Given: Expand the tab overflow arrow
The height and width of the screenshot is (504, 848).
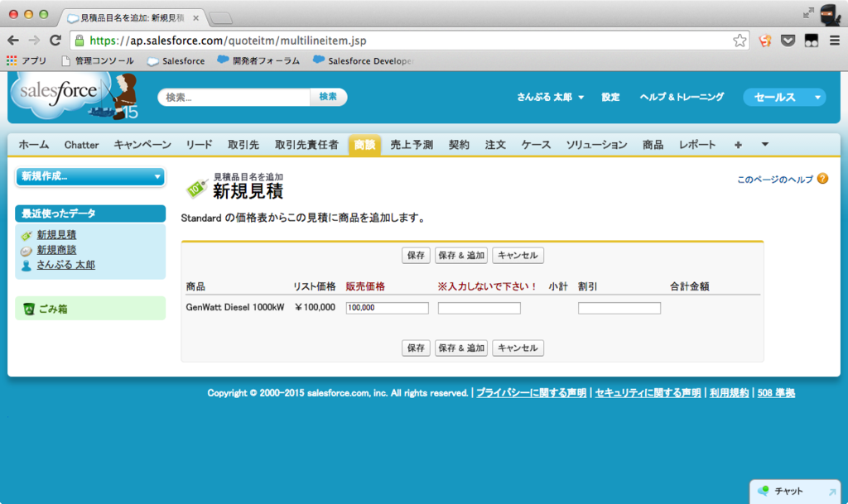Looking at the screenshot, I should click(764, 144).
